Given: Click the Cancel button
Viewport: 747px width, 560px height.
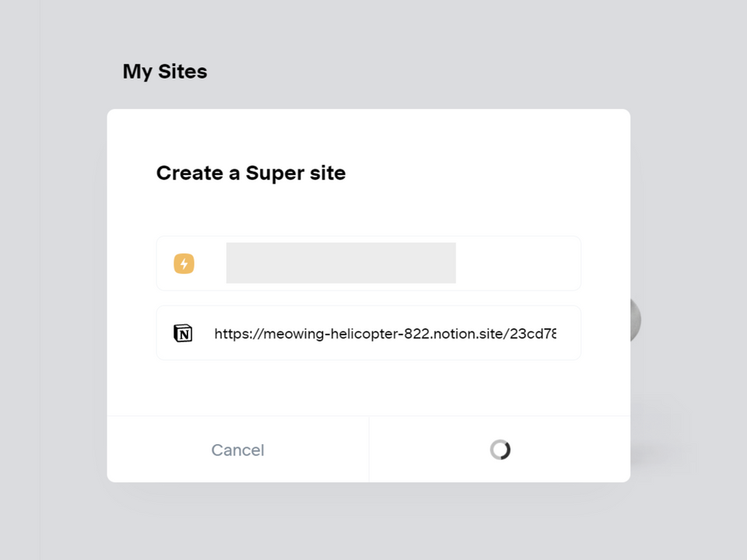Looking at the screenshot, I should click(x=238, y=450).
